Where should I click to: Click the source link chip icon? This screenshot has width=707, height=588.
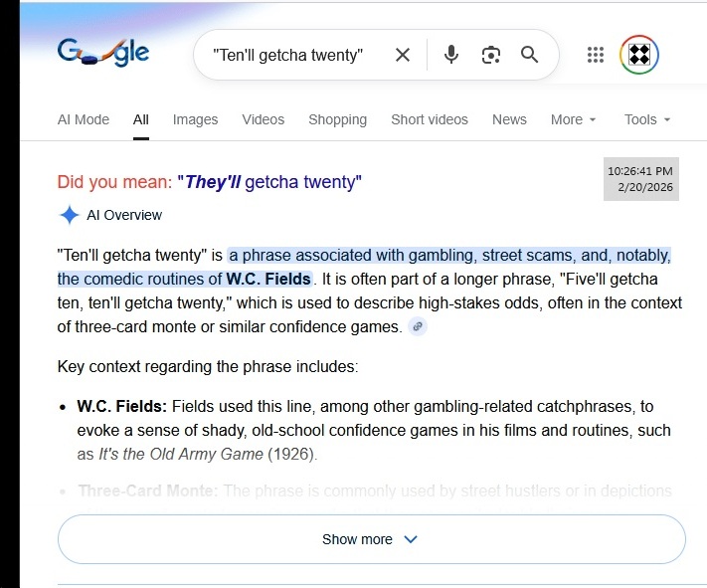click(x=418, y=326)
